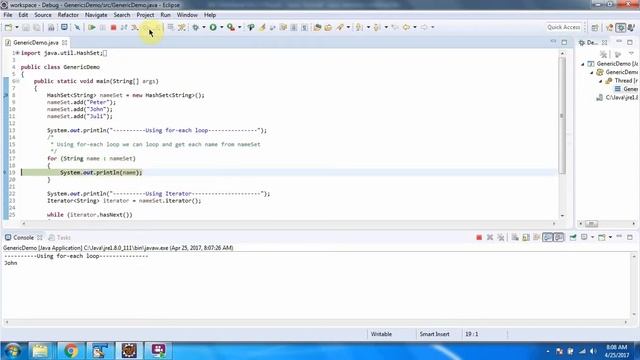Toggle Show Console on standard out change
Viewport: 640px width, 360px height.
tap(547, 238)
